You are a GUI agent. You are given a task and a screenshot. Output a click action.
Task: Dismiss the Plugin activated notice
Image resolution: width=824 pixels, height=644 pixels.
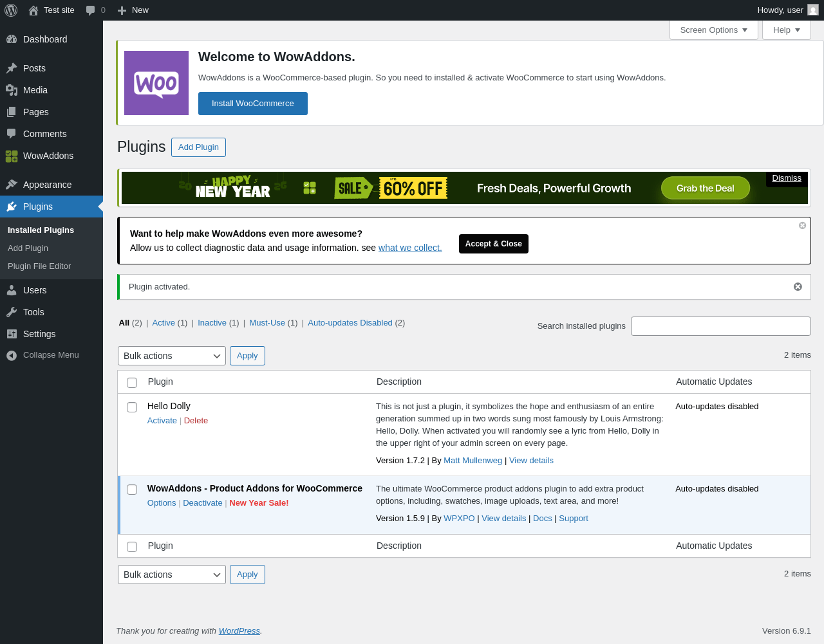click(798, 287)
